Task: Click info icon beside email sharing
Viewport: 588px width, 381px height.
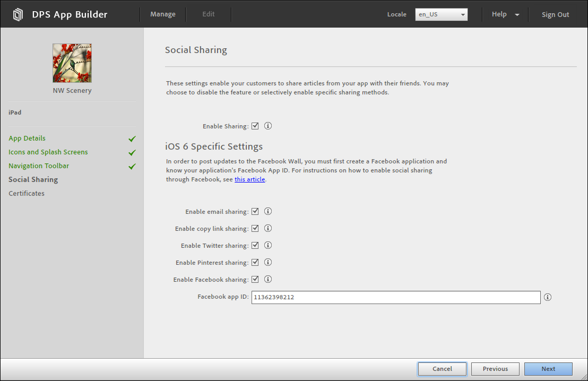Action: [268, 211]
